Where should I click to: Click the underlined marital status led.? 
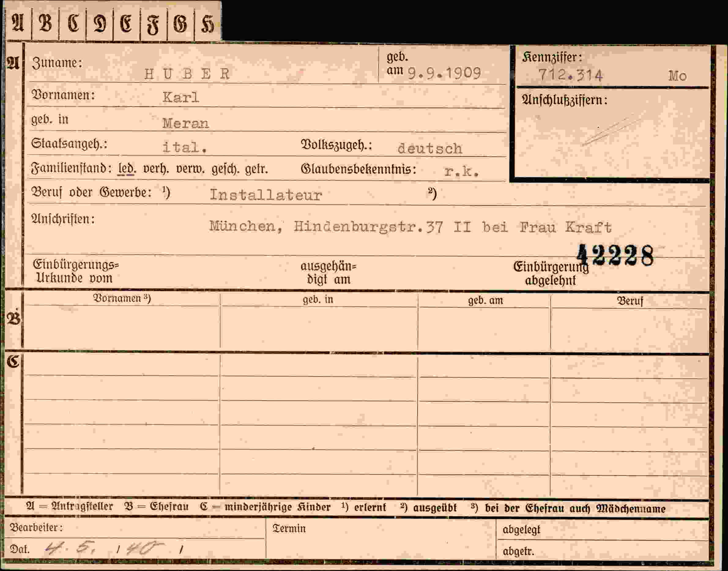coord(127,169)
